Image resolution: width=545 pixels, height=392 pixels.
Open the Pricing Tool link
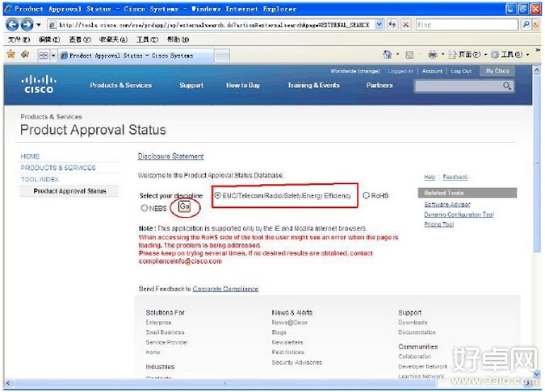pos(439,224)
